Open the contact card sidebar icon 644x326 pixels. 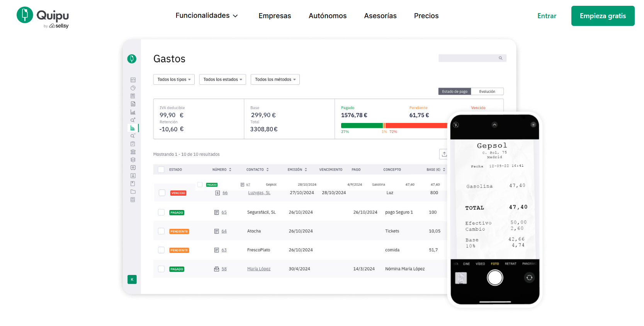(x=133, y=176)
